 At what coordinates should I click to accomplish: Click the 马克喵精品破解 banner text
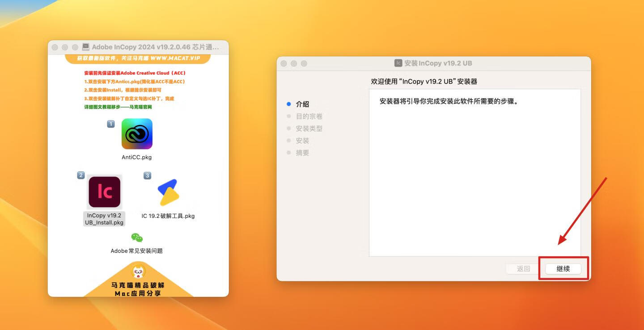[x=138, y=285]
